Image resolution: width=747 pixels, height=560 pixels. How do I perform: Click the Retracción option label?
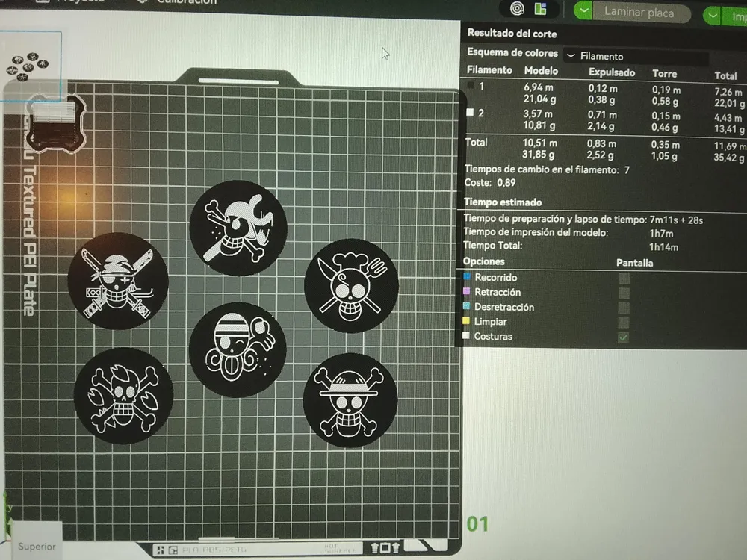click(498, 293)
